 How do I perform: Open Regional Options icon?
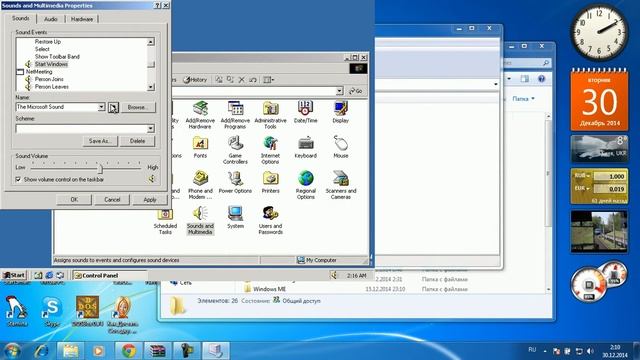305,185
